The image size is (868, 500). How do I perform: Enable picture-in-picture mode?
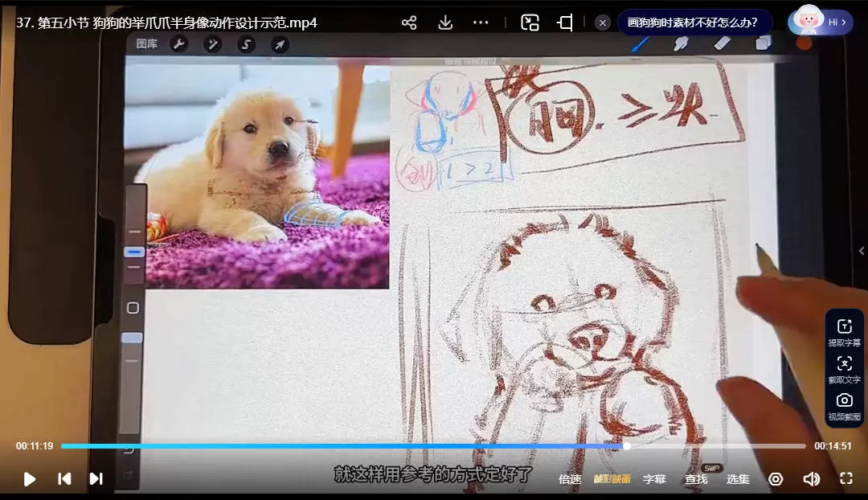pyautogui.click(x=530, y=23)
